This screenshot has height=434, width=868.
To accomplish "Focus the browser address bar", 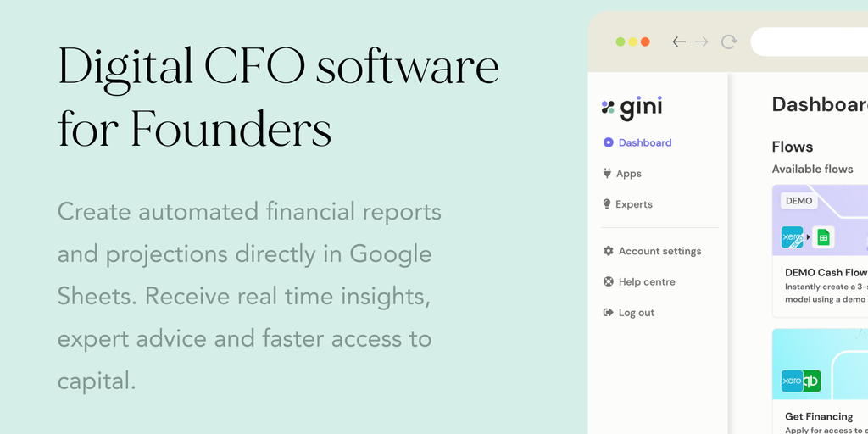I will coord(810,42).
